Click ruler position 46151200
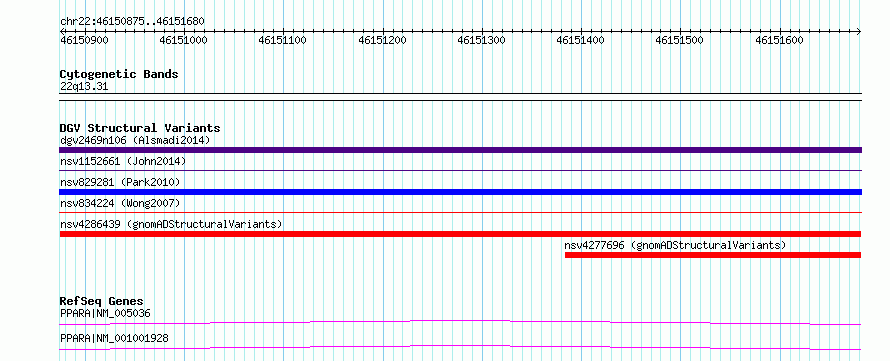Image resolution: width=890 pixels, height=361 pixels. (x=383, y=40)
